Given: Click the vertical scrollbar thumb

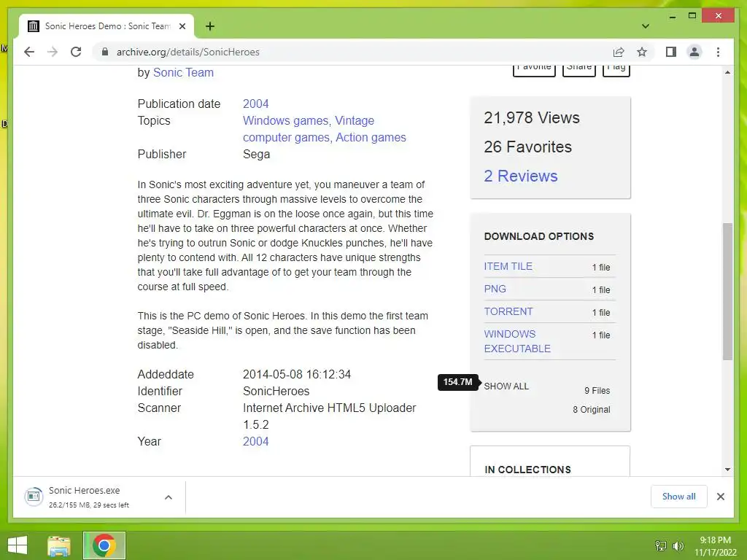Looking at the screenshot, I should [x=727, y=292].
